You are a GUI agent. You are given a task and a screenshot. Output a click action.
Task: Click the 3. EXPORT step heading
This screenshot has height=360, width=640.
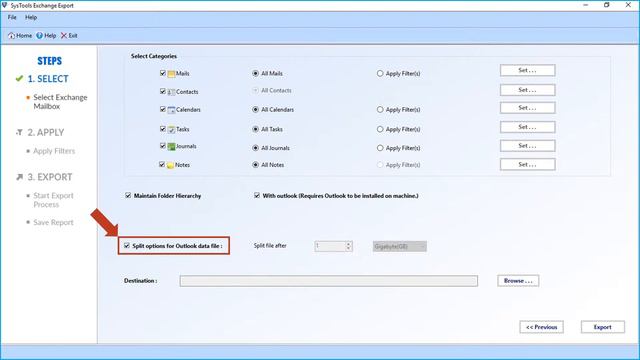coord(50,177)
